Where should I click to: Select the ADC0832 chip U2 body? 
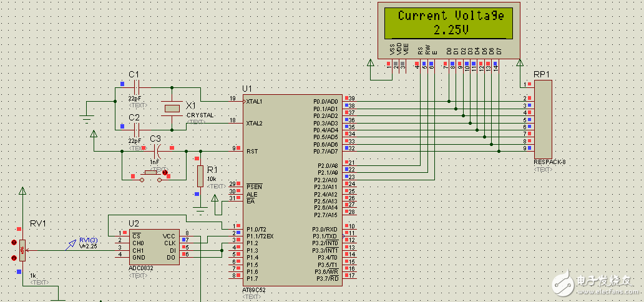point(154,246)
